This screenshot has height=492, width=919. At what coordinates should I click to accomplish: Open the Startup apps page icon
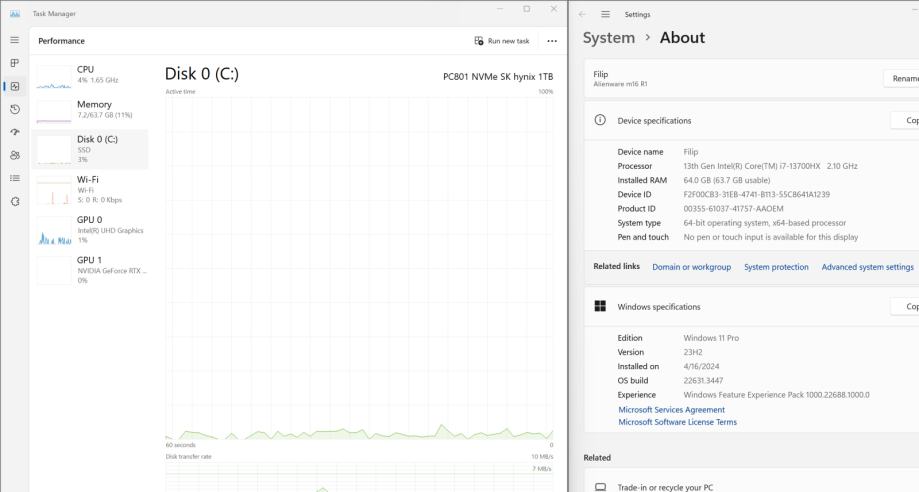pos(14,132)
